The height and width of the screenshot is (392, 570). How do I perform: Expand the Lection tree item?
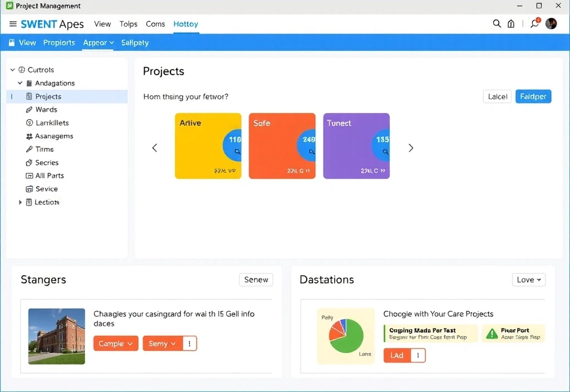21,203
